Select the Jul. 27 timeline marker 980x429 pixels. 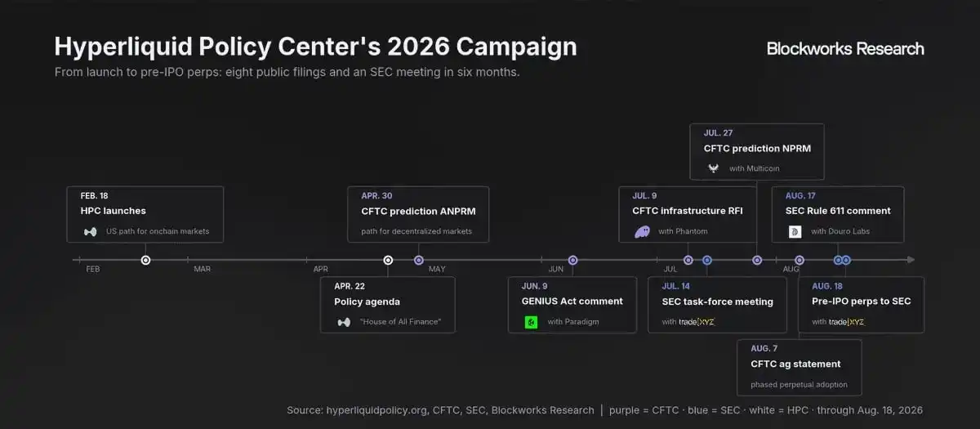[x=757, y=260]
